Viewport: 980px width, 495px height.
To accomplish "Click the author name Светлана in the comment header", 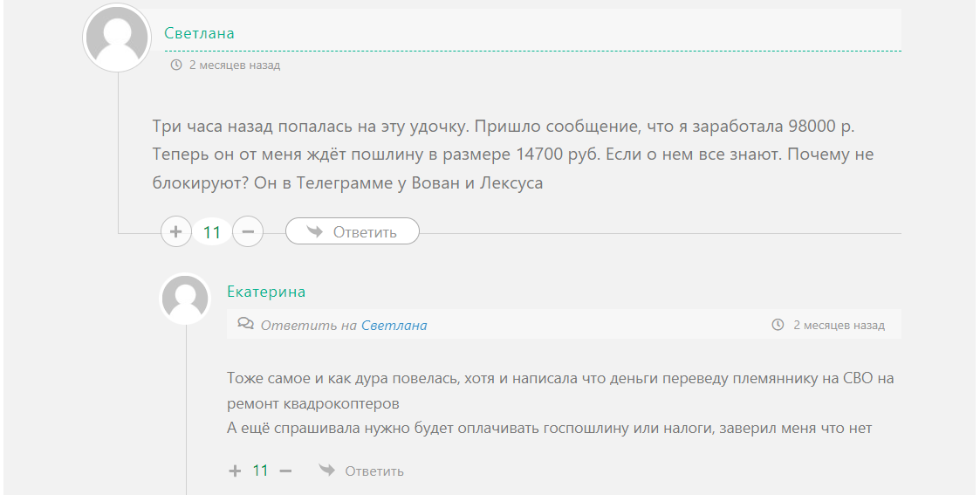I will (199, 33).
